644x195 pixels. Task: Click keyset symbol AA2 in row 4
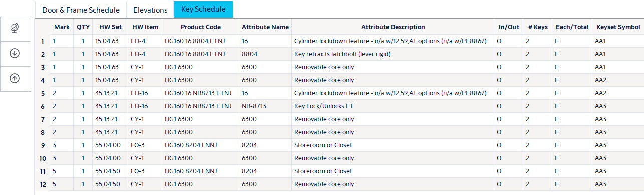tap(601, 80)
